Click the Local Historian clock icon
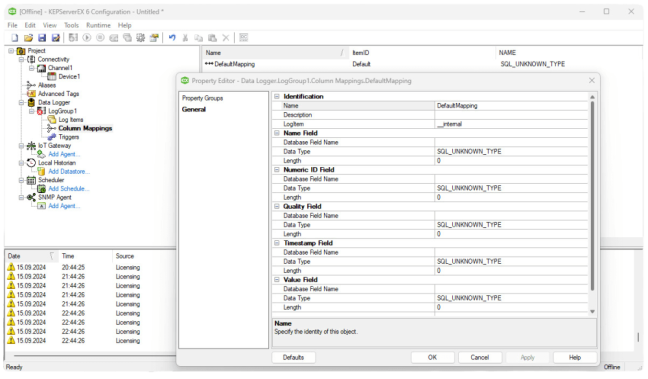Screen dimensions: 648x379 pyautogui.click(x=31, y=163)
